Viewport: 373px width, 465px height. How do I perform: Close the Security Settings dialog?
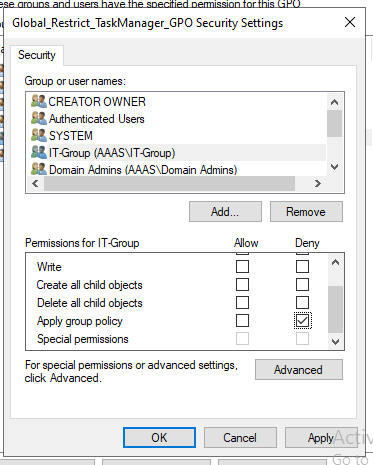point(350,23)
